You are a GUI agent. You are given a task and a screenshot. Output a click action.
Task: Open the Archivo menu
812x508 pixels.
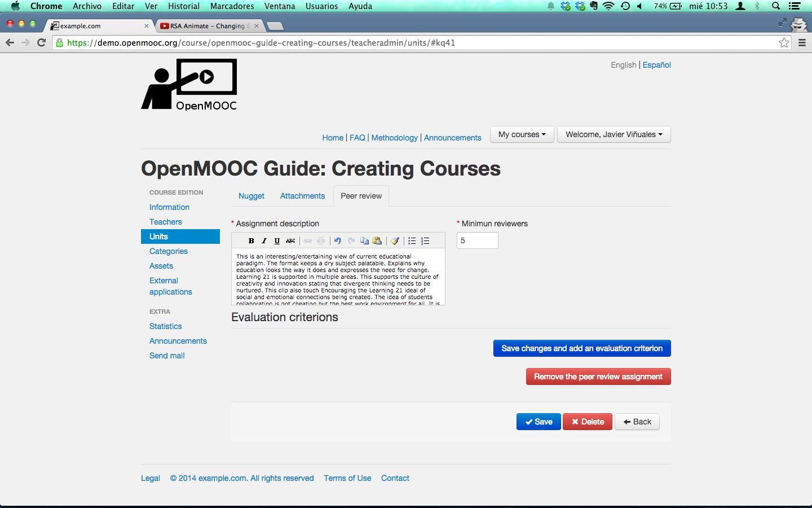(87, 6)
